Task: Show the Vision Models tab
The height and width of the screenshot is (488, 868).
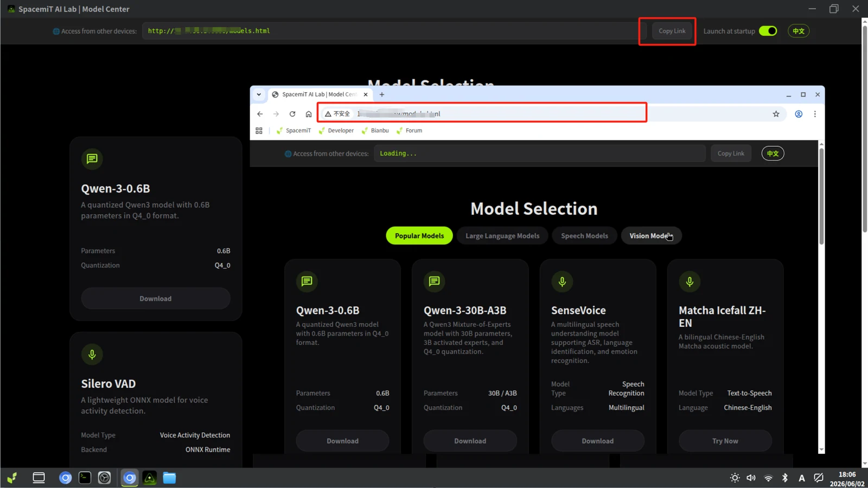Action: point(651,236)
